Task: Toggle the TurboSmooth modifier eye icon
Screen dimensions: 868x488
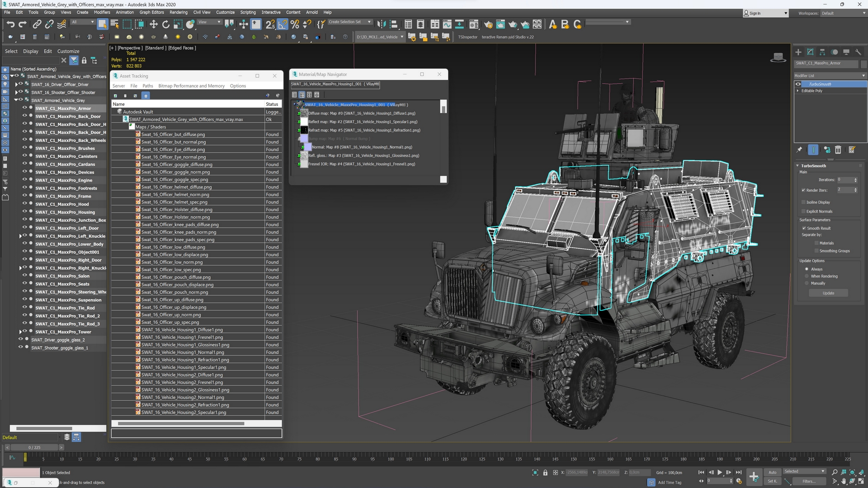Action: pyautogui.click(x=798, y=84)
